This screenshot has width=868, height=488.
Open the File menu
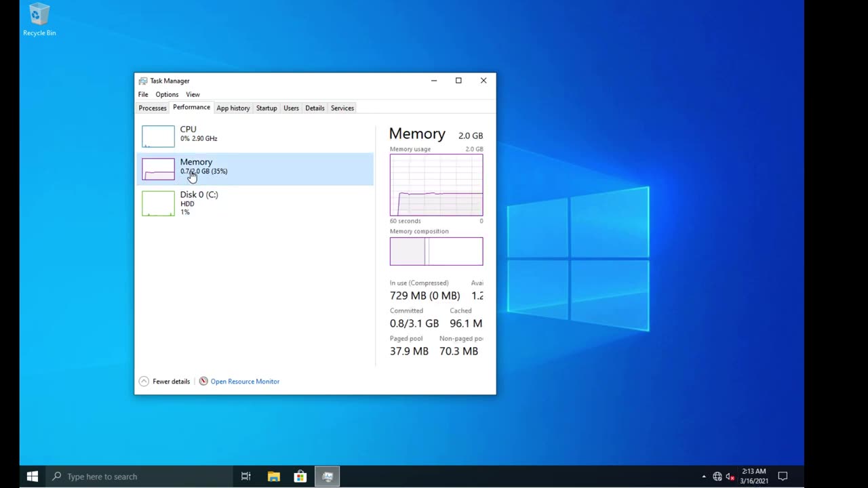coord(143,94)
